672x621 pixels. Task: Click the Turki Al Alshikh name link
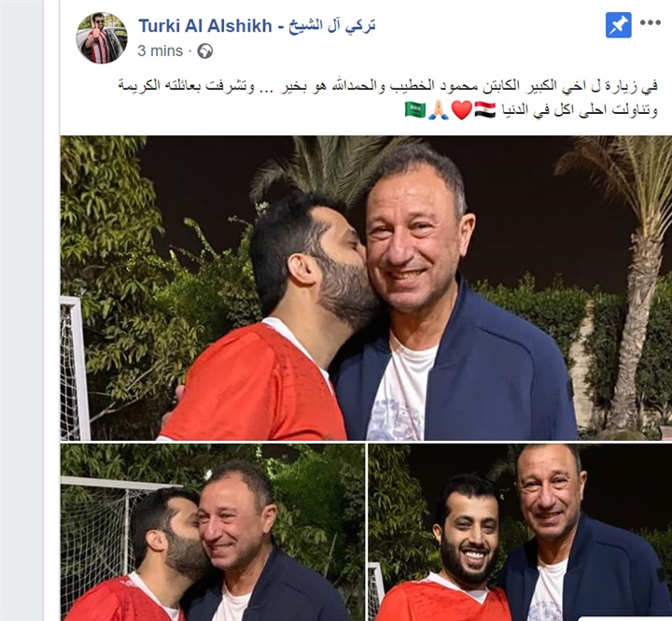[x=204, y=26]
